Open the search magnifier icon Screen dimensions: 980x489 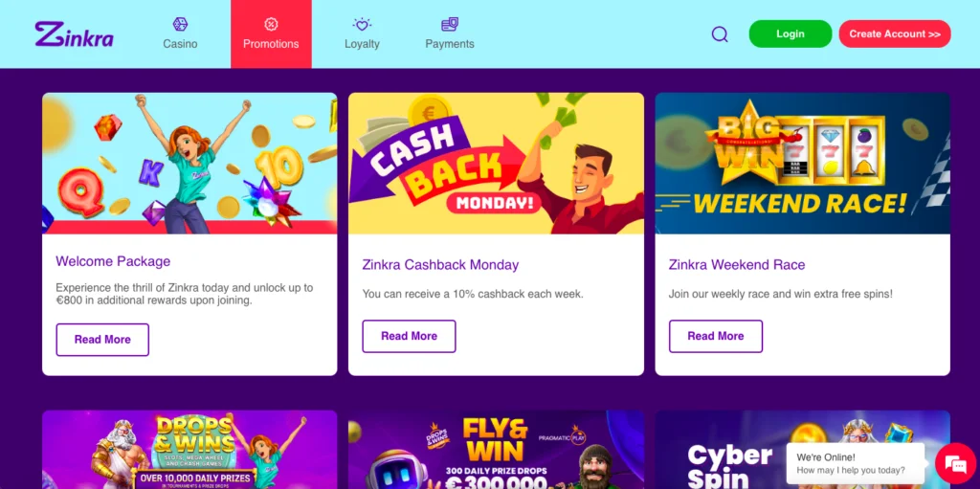coord(720,33)
